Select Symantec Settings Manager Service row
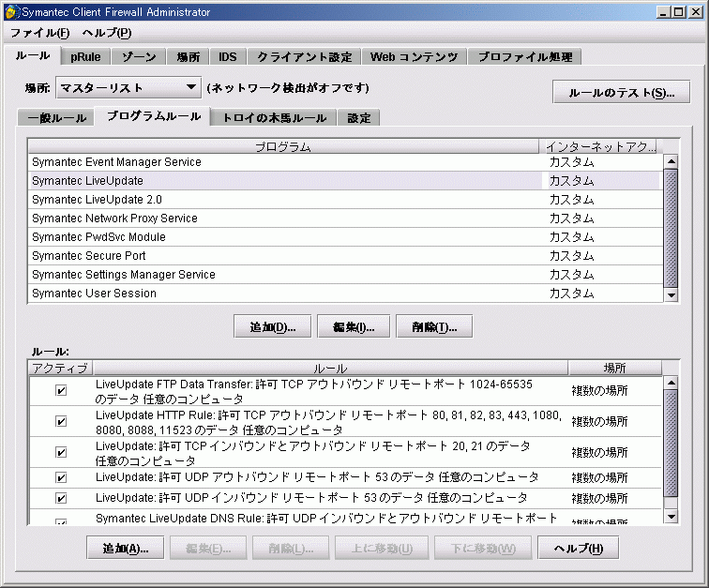Viewport: 709px width, 588px height. point(344,275)
